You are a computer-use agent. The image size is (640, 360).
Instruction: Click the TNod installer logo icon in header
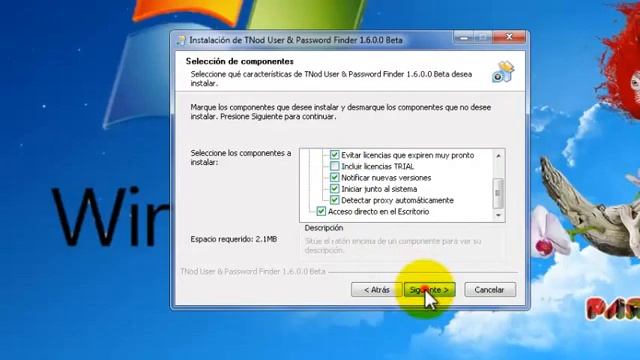503,72
